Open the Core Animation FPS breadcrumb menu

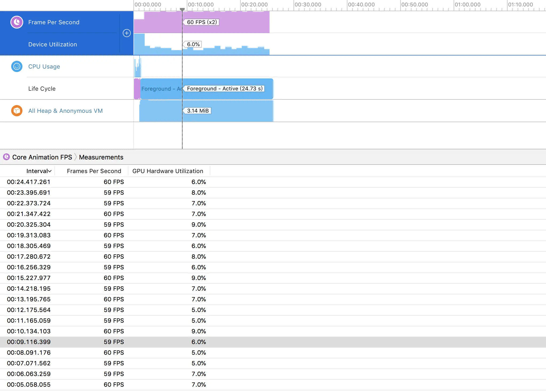pyautogui.click(x=42, y=157)
